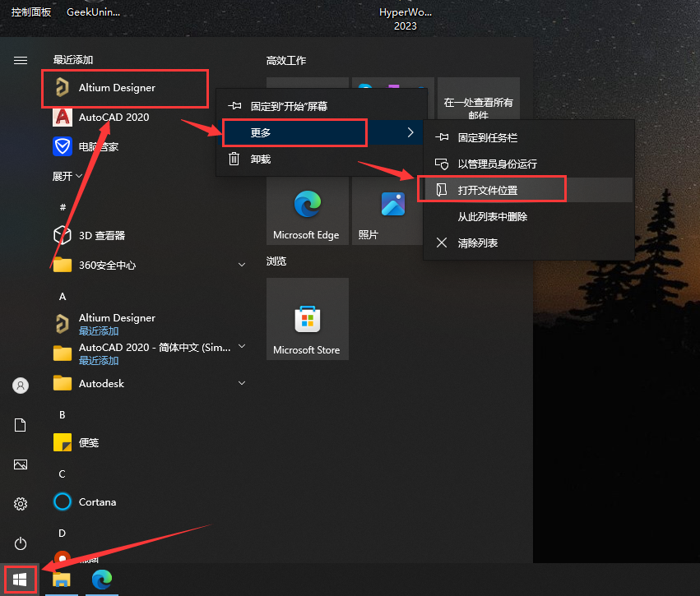The height and width of the screenshot is (596, 700).
Task: Launch Cortana from the app list
Action: (x=85, y=501)
